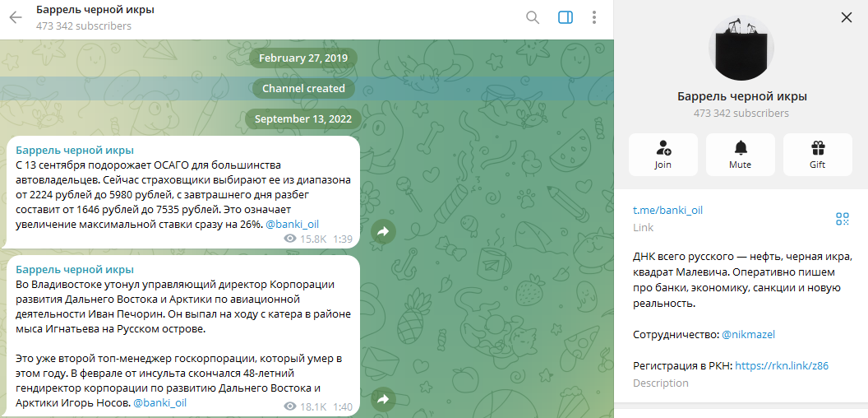Forward the OSAGO price post

click(383, 232)
